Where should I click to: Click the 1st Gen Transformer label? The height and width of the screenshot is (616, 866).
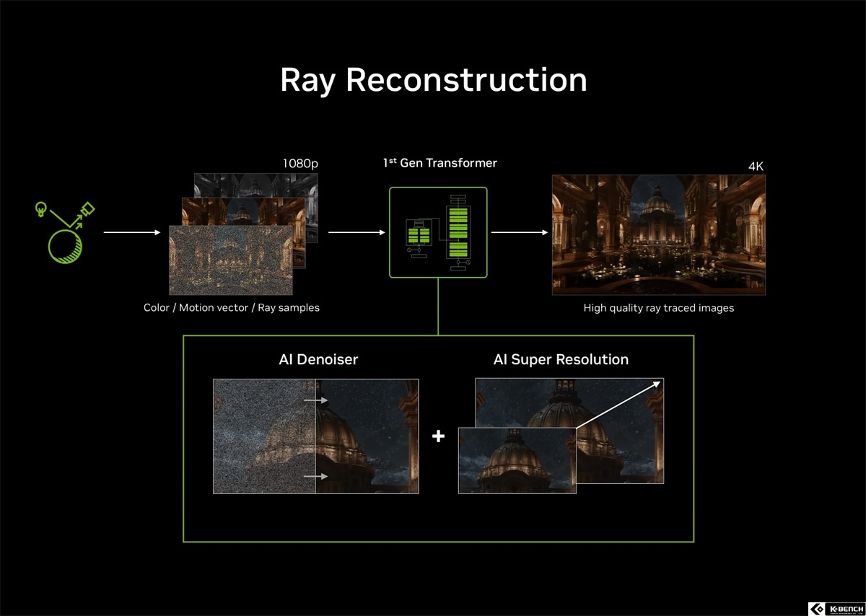(x=439, y=163)
